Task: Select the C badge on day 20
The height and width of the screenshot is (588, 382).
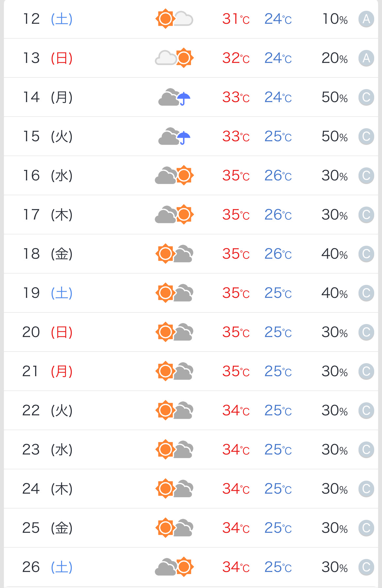Action: point(366,332)
